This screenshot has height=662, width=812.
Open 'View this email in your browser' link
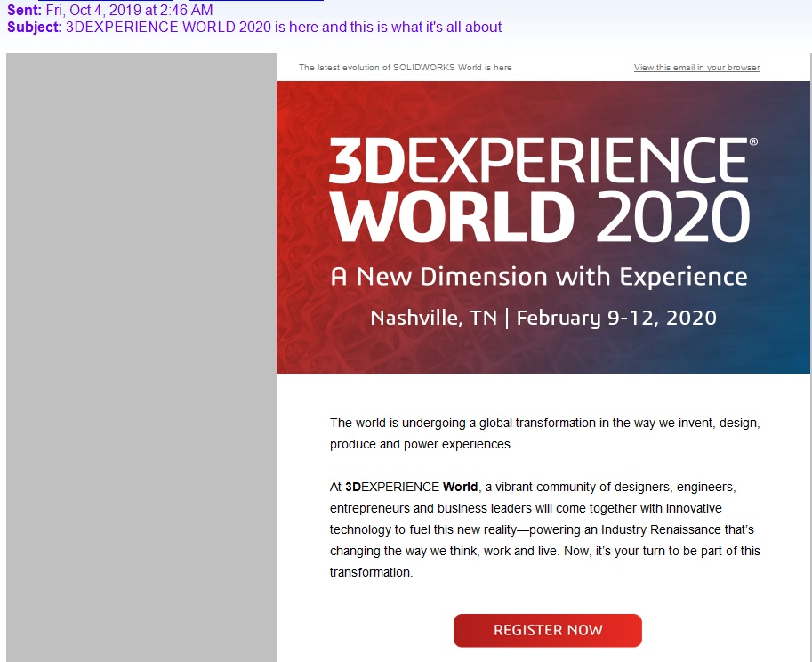696,68
